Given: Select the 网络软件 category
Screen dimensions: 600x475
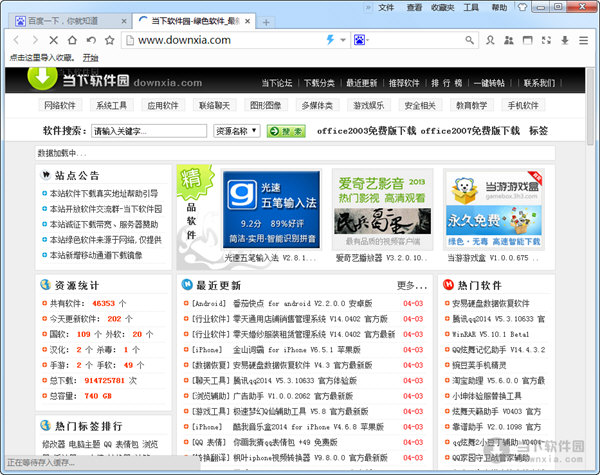Looking at the screenshot, I should click(60, 105).
